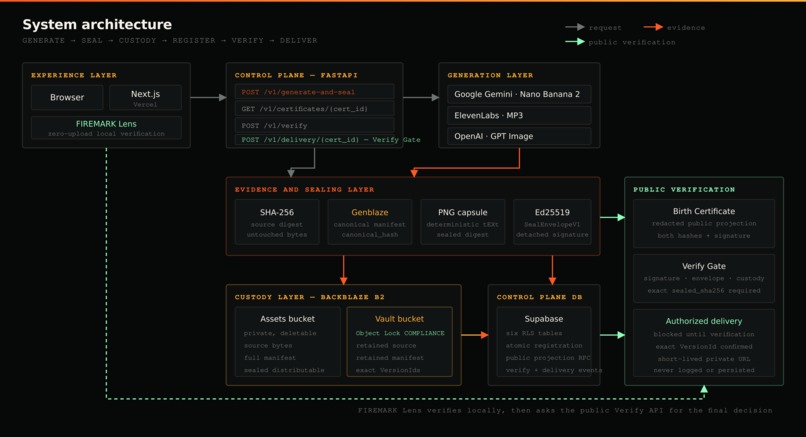This screenshot has height=437, width=806.
Task: Click the System architecture title
Action: (97, 24)
